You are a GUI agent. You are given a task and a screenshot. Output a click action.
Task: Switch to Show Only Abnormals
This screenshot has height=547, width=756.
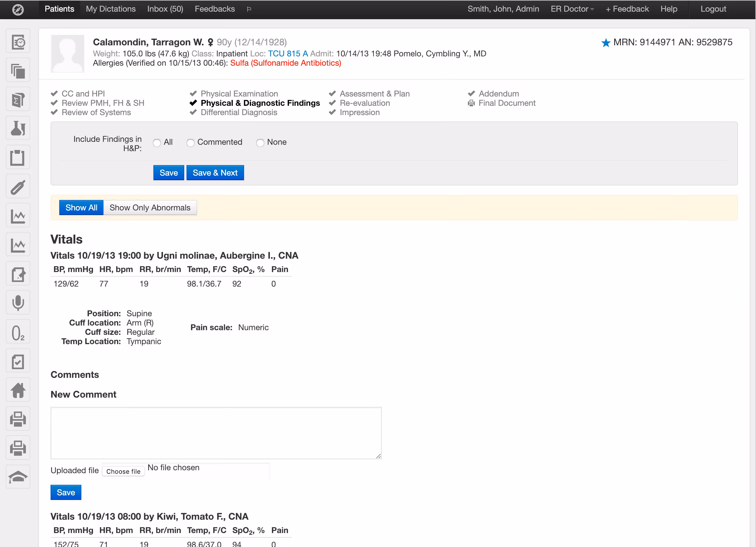tap(150, 208)
